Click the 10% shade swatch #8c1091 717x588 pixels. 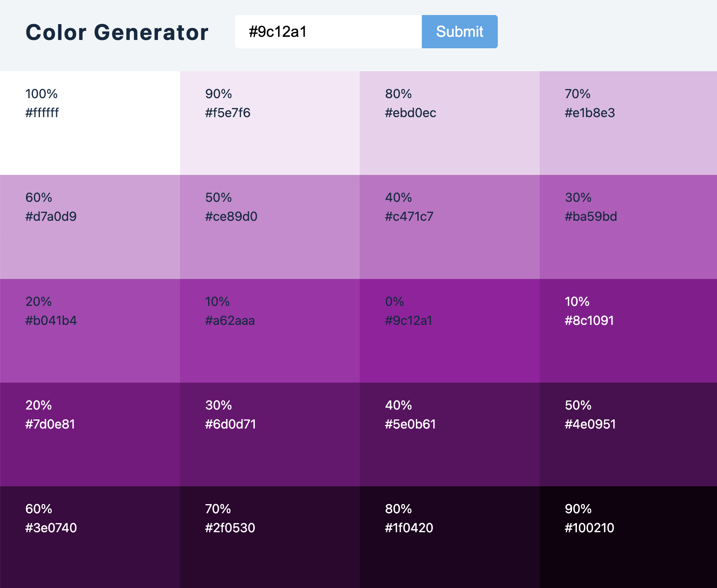coord(628,331)
